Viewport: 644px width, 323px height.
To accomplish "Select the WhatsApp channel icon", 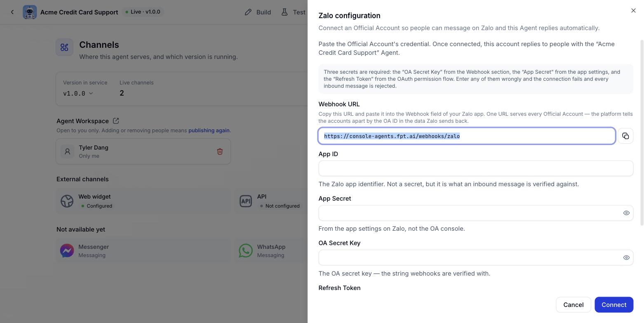I will pos(246,250).
